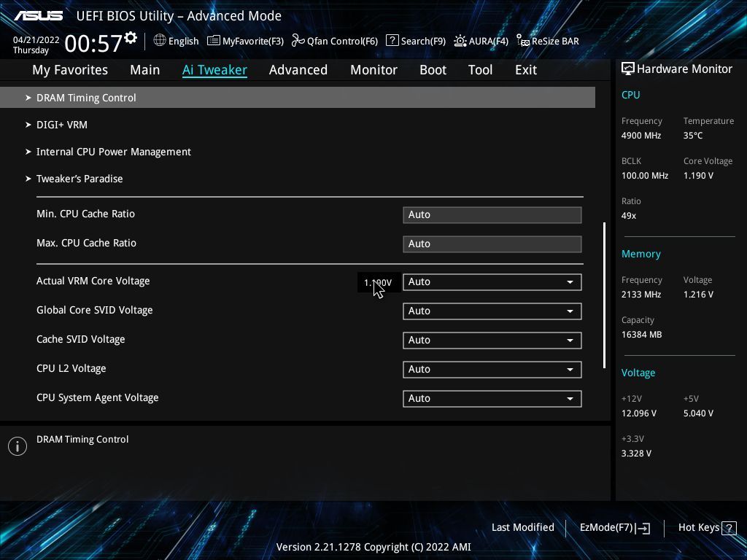Switch to Boot tab

433,70
